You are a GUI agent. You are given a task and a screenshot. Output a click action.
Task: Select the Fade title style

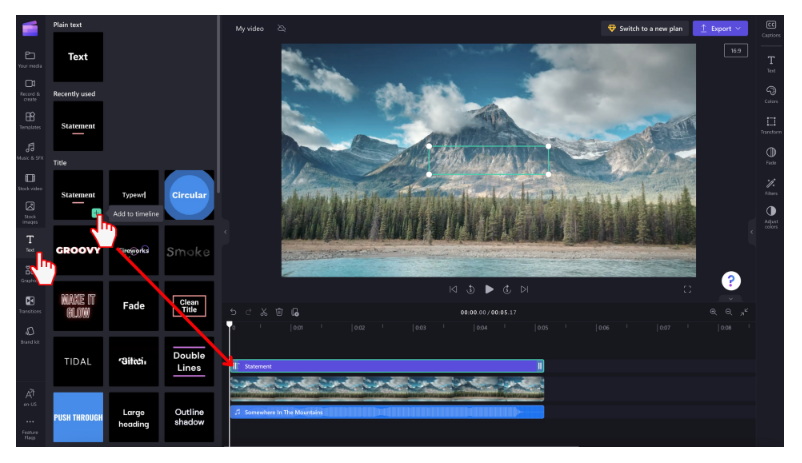click(x=133, y=306)
